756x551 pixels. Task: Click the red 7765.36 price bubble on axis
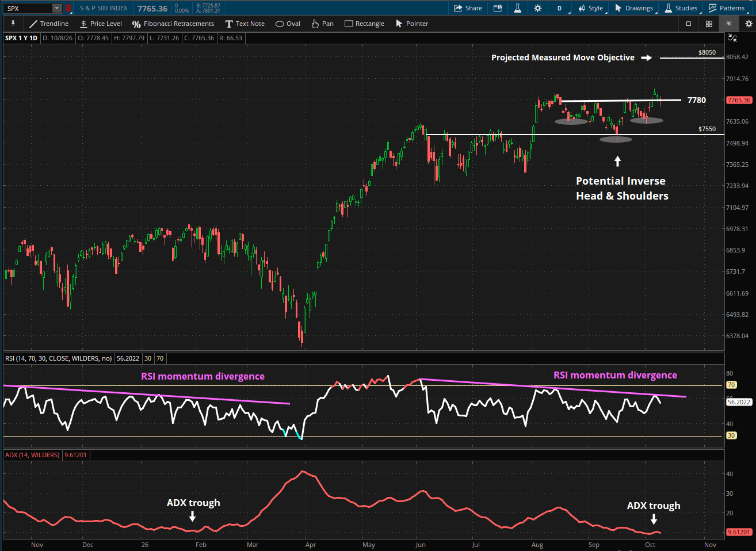click(x=739, y=100)
